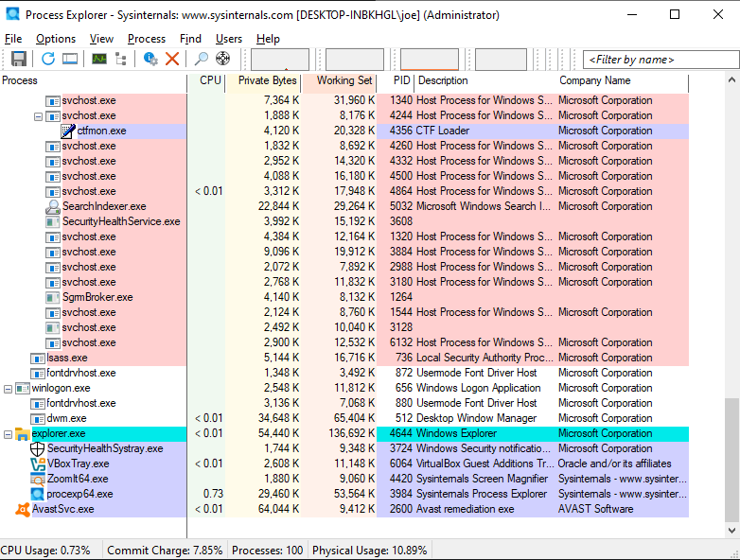The height and width of the screenshot is (560, 740).
Task: Click the Filter by name field
Action: click(x=661, y=60)
